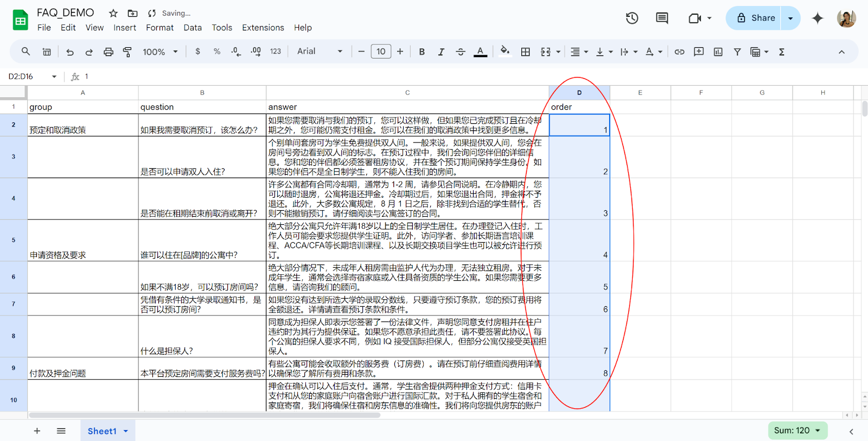Screen dimensions: 868x441
Task: Click the move to folder icon
Action: tap(132, 13)
